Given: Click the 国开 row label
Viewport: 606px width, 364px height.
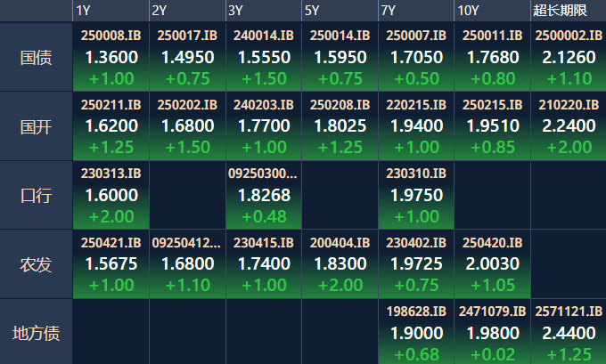Looking at the screenshot, I should pos(36,126).
